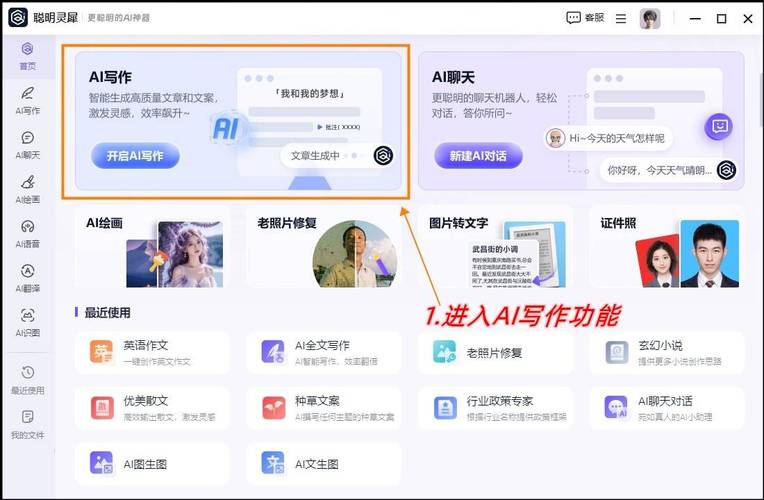
Task: Click the 玄幻小说 recent item icon
Action: (x=616, y=352)
